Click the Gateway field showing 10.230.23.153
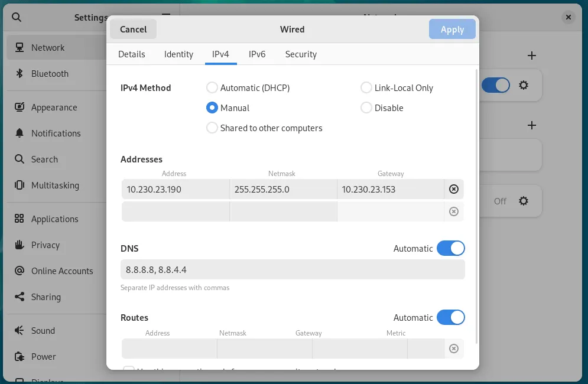Viewport: 588px width, 384px height. click(x=390, y=189)
